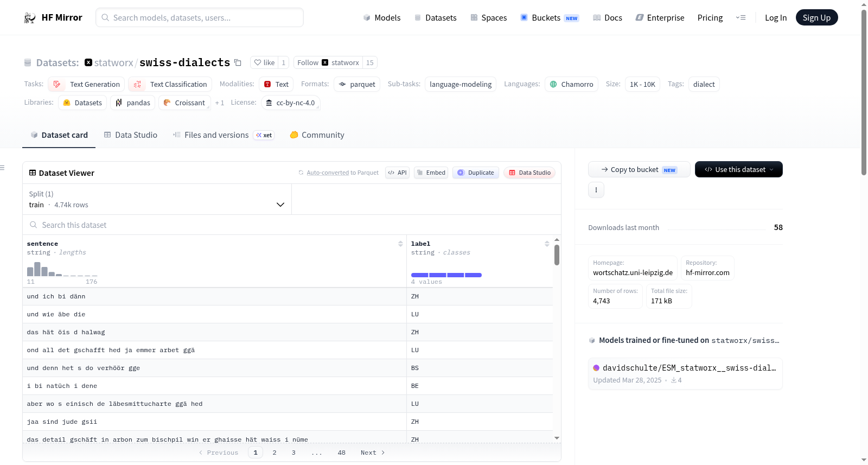Switch to the Data Studio tab
The width and height of the screenshot is (868, 465).
[x=131, y=135]
